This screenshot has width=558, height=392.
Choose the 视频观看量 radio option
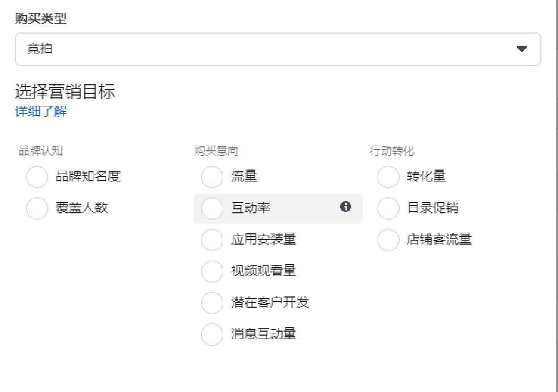pyautogui.click(x=212, y=271)
